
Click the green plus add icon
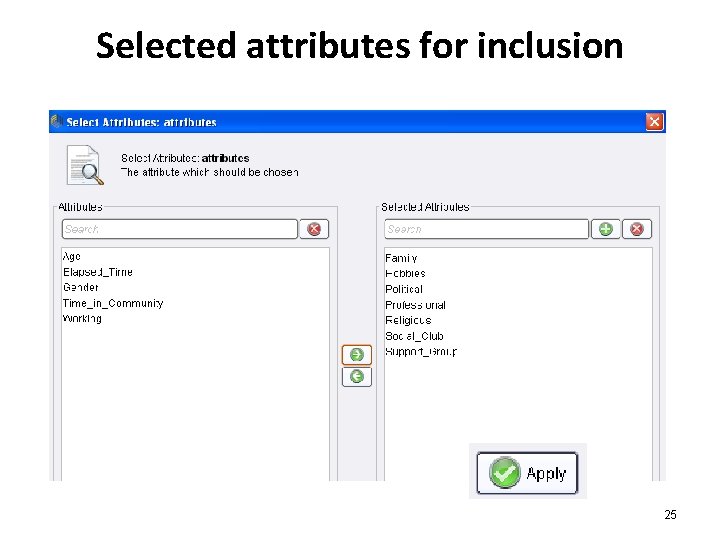coord(606,229)
